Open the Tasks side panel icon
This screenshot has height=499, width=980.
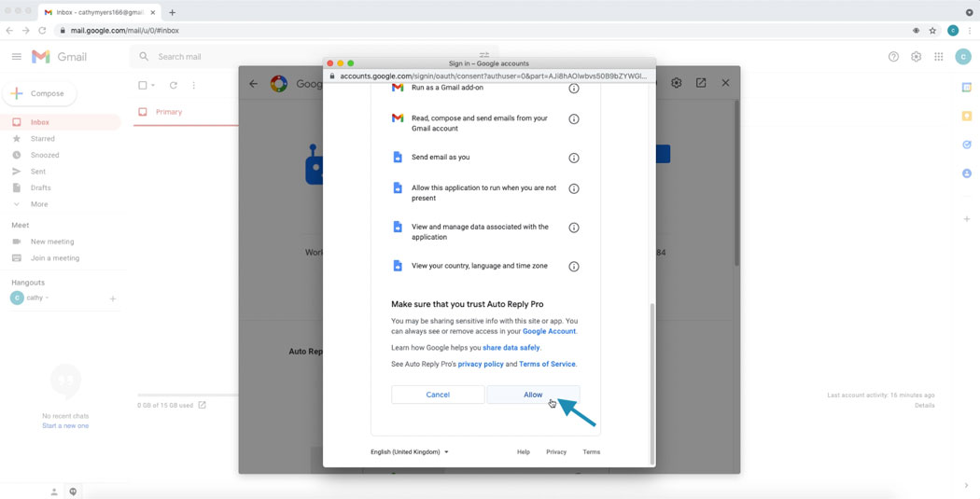[x=967, y=145]
